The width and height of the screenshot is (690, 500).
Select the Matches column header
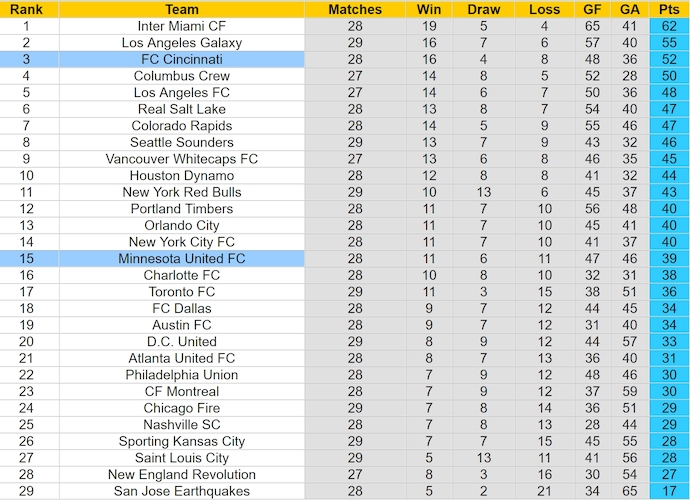pyautogui.click(x=355, y=9)
